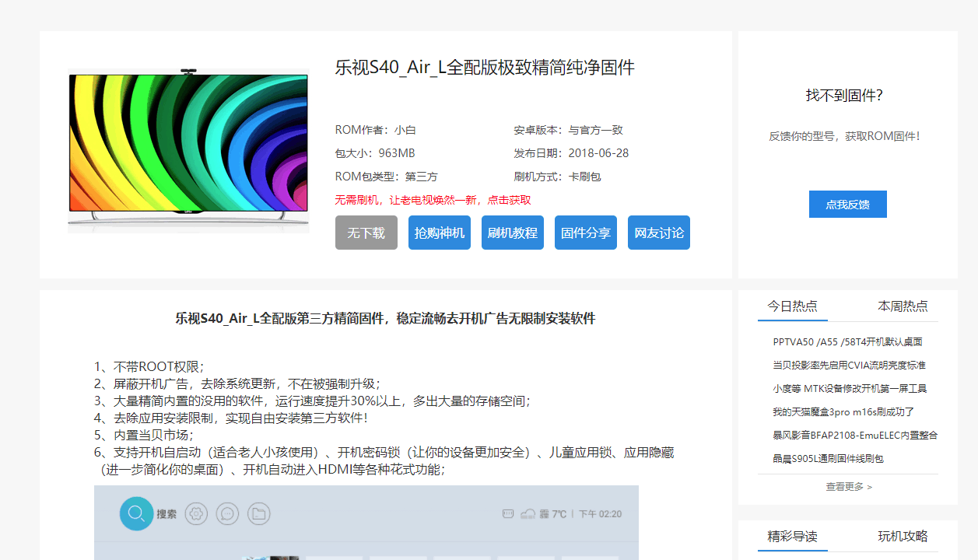Click the line 1、不带ROOT权限
The image size is (978, 560).
pos(149,366)
